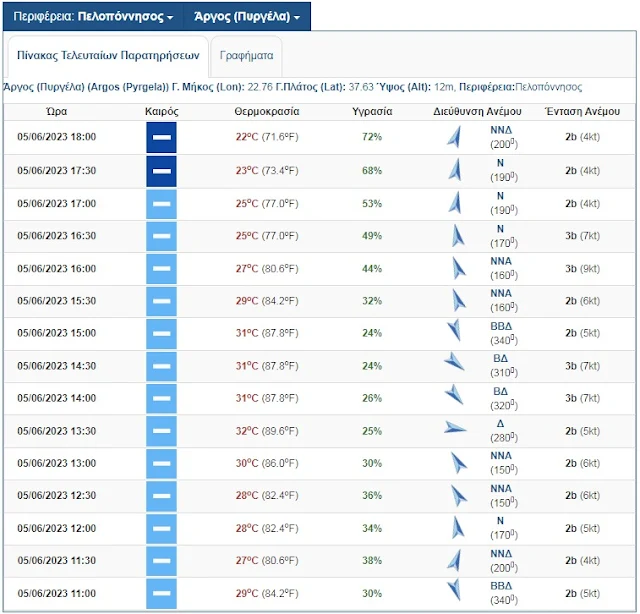Click temperature 32°C (89.6°F)
640x614 pixels.
[267, 431]
